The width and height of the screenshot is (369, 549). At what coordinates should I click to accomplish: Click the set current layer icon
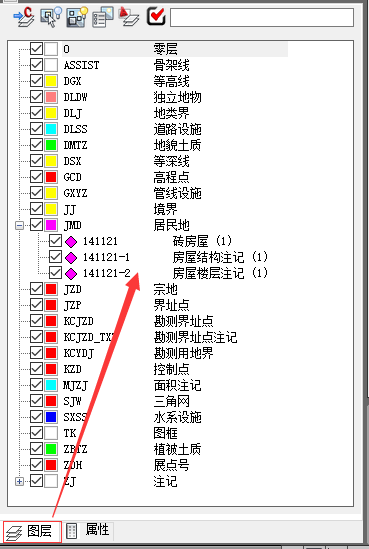click(x=24, y=16)
